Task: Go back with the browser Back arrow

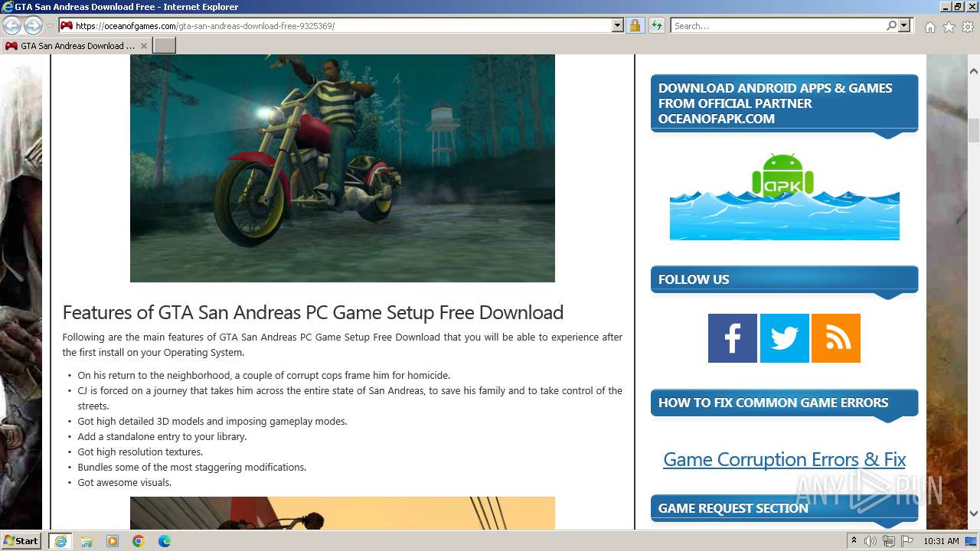Action: coord(12,25)
